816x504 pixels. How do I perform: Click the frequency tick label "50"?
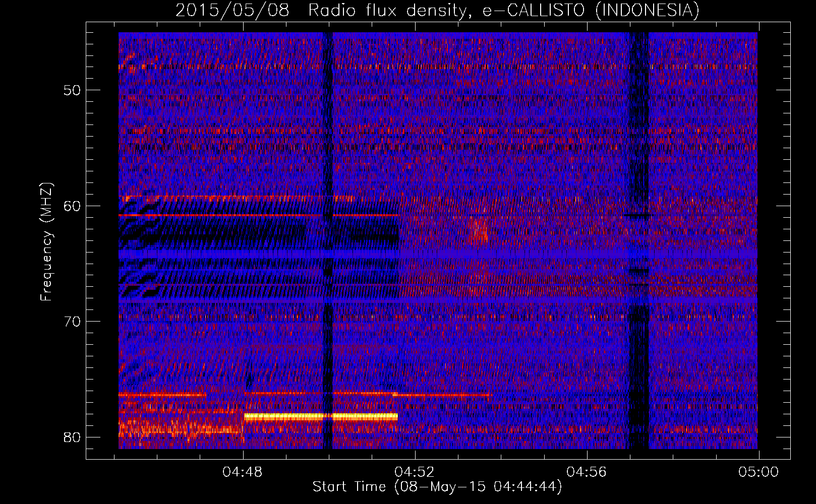[x=72, y=90]
